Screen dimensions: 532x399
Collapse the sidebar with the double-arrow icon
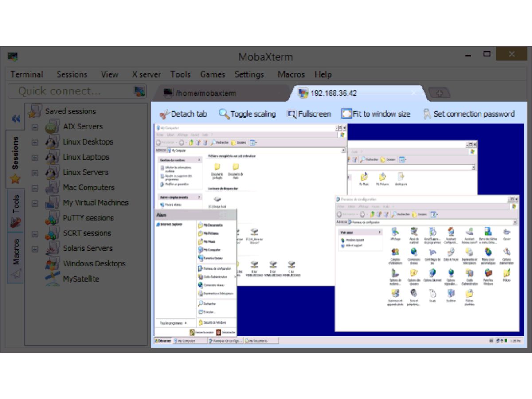(x=16, y=119)
